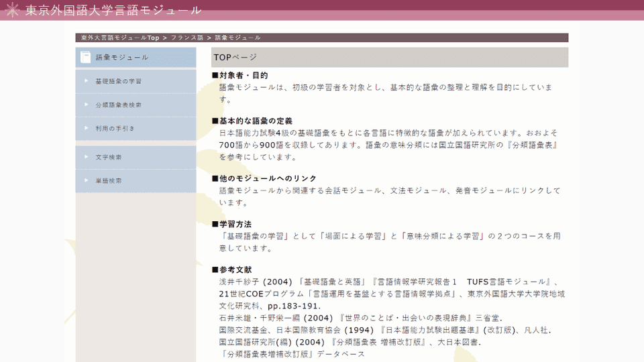Click the 語彙モジュール sidebar heading text
The height and width of the screenshot is (362, 644).
coord(122,58)
